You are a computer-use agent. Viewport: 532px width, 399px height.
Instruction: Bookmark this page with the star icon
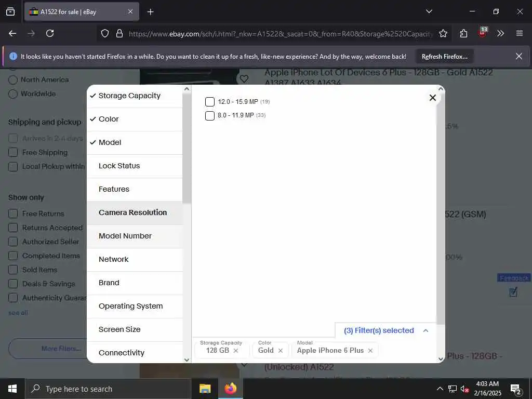[443, 33]
